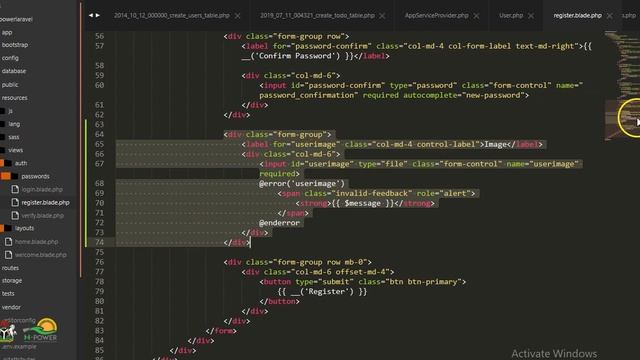The image size is (640, 360).
Task: Expand the passwords folder
Action: tap(35, 176)
